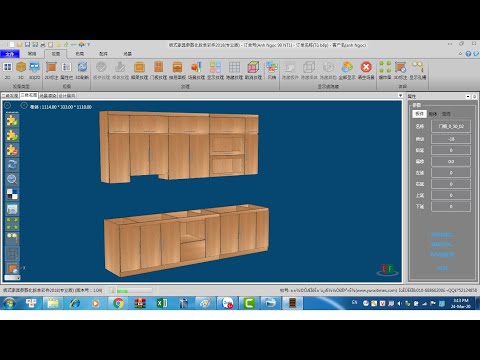This screenshot has height=360, width=480.
Task: Click screenshot capture icon in viewport toolbar
Action: [12, 209]
